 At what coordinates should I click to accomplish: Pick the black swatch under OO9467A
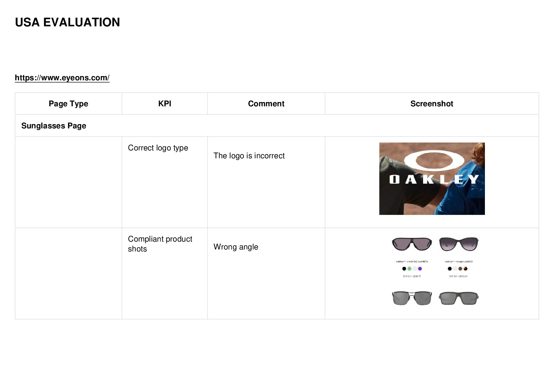404,269
